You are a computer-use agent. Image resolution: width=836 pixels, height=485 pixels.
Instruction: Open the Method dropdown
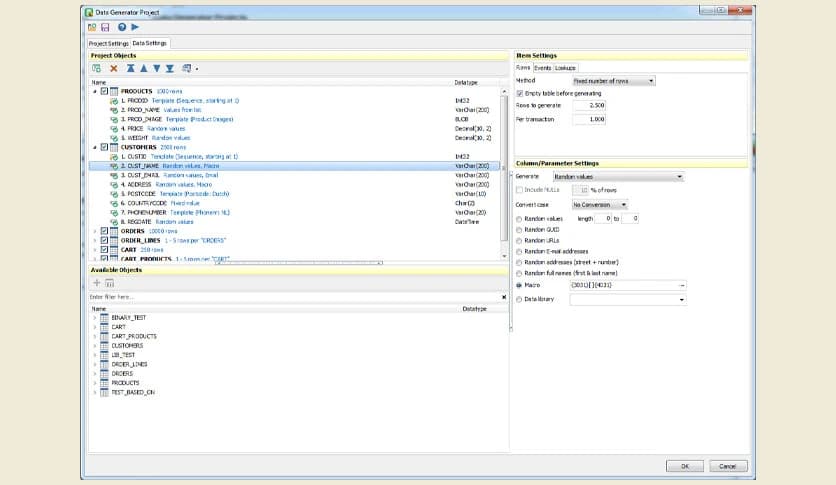click(614, 81)
